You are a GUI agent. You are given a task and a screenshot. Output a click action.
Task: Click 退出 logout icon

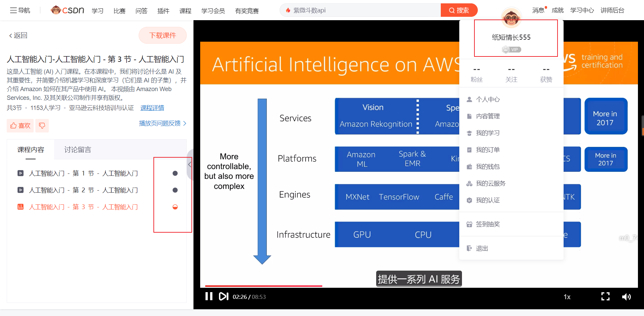tap(469, 248)
